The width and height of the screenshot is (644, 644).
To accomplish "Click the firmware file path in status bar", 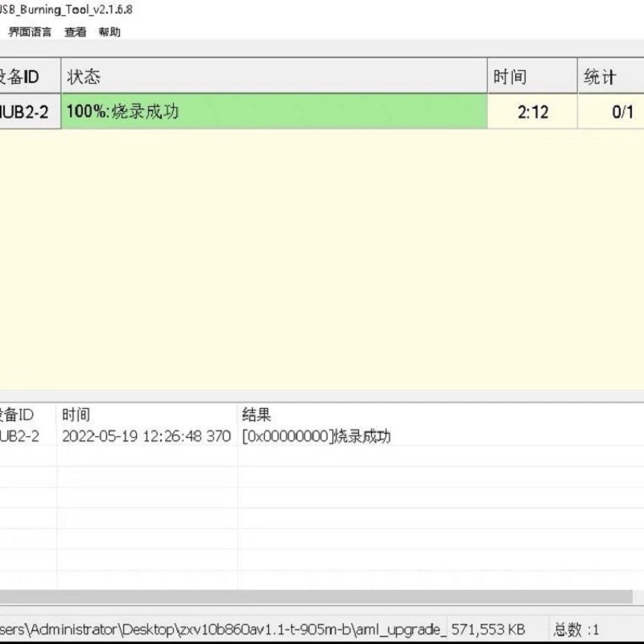I will click(x=222, y=629).
